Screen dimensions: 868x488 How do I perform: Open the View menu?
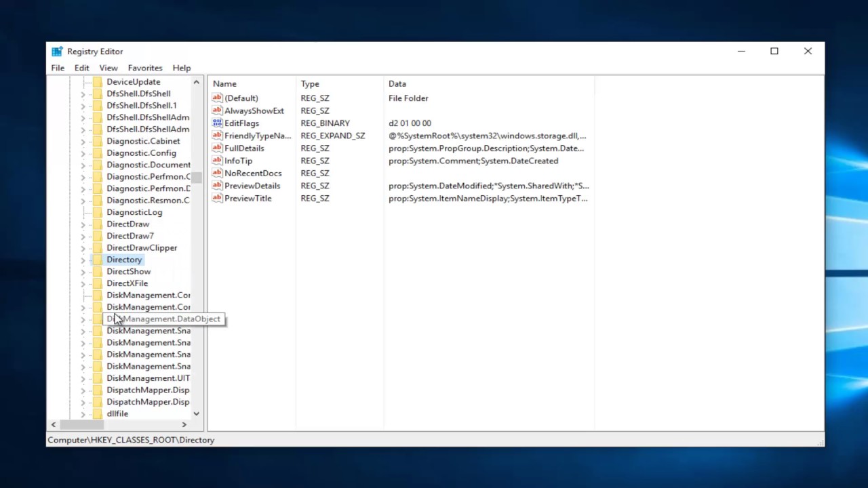click(108, 68)
